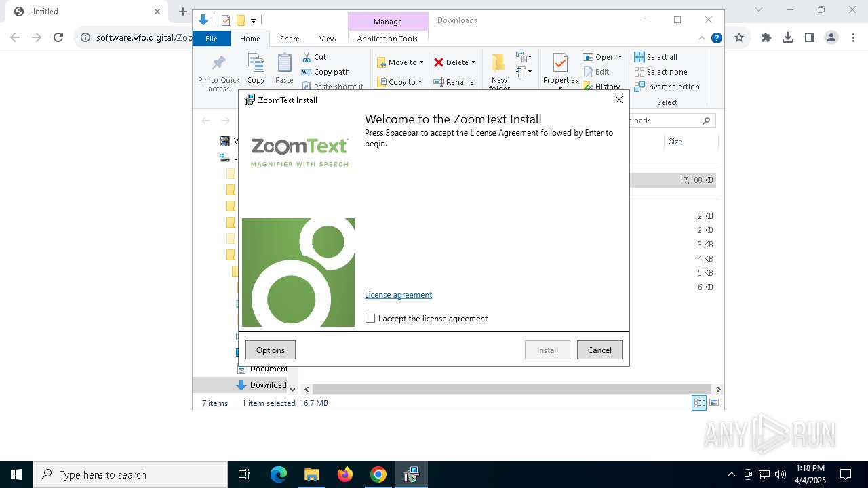Open the Application Tools tab
This screenshot has width=868, height=488.
[387, 39]
